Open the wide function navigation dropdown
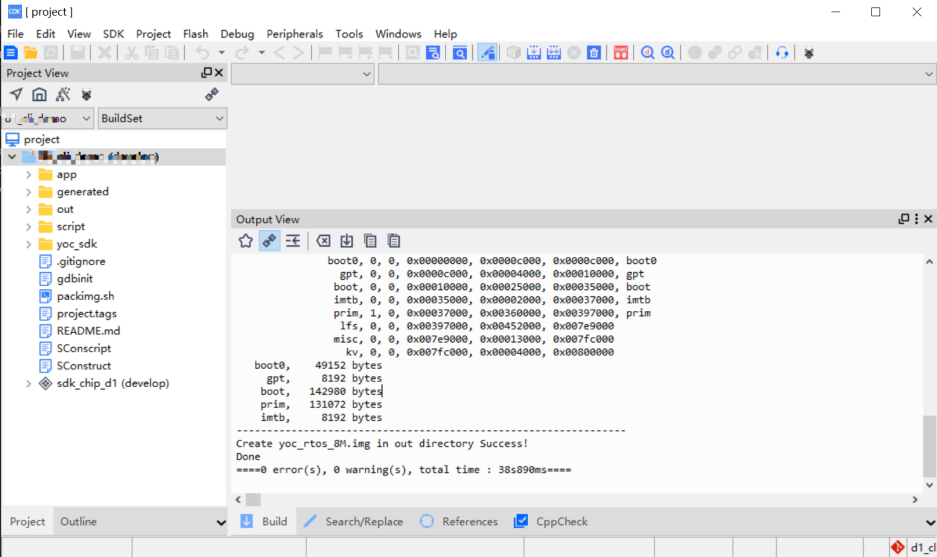Viewport: 937px width, 557px height. click(x=657, y=74)
